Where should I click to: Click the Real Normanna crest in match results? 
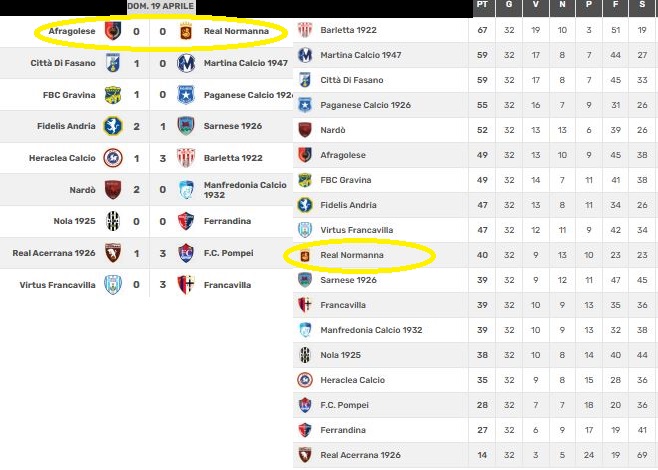click(x=185, y=32)
